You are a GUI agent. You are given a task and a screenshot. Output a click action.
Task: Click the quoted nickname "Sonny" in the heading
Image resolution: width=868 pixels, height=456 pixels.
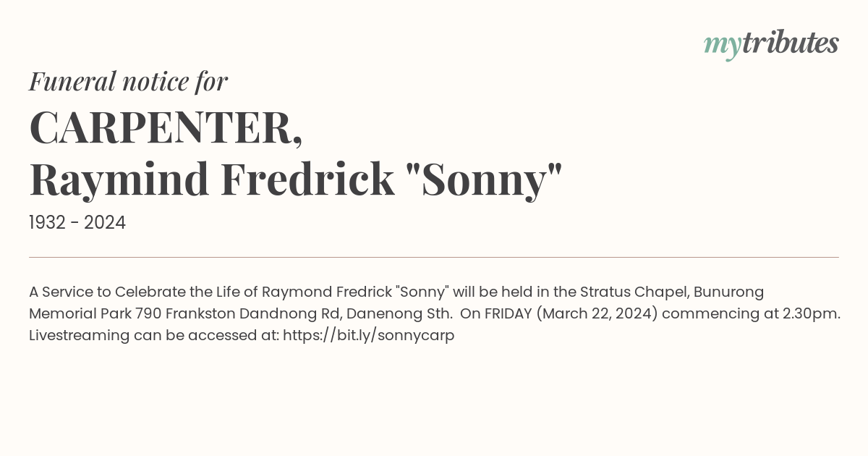(x=480, y=180)
